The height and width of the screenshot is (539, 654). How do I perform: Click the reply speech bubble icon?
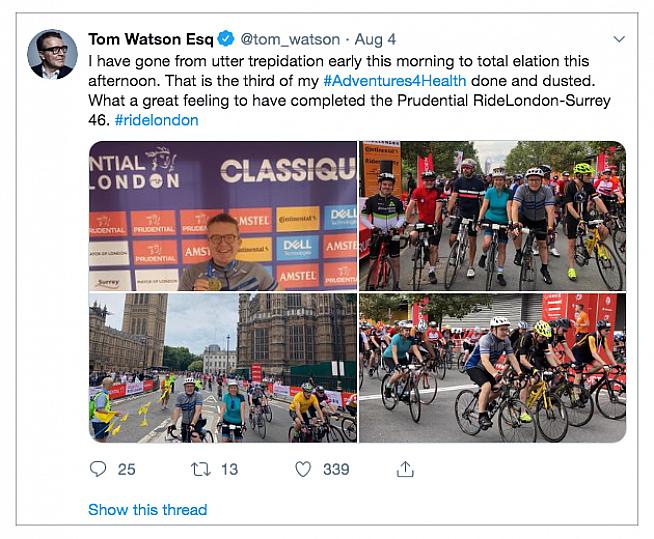tap(98, 469)
